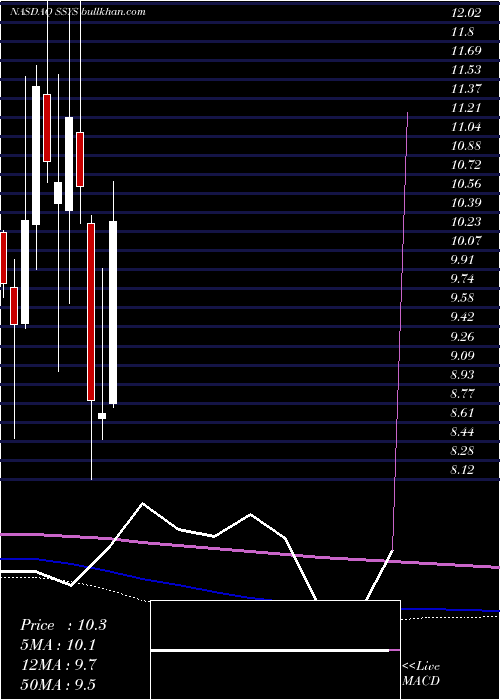Click the 12MA : 9.7 readout
500x700 pixels.
click(58, 665)
